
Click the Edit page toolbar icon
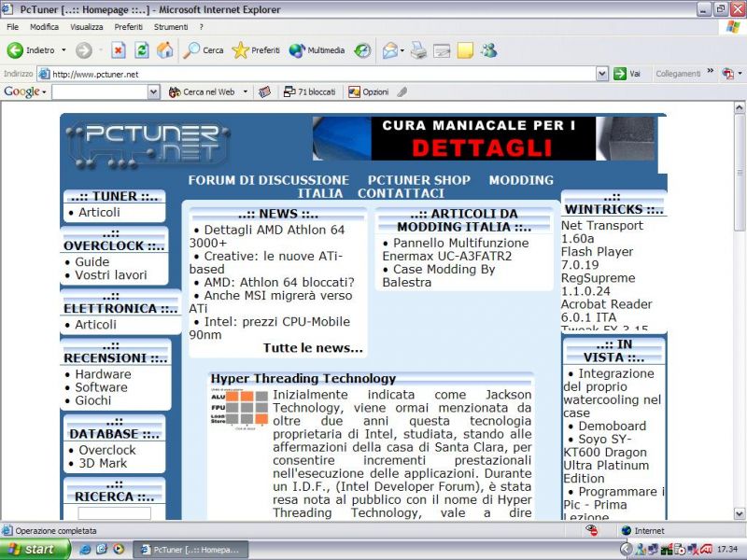pyautogui.click(x=442, y=50)
